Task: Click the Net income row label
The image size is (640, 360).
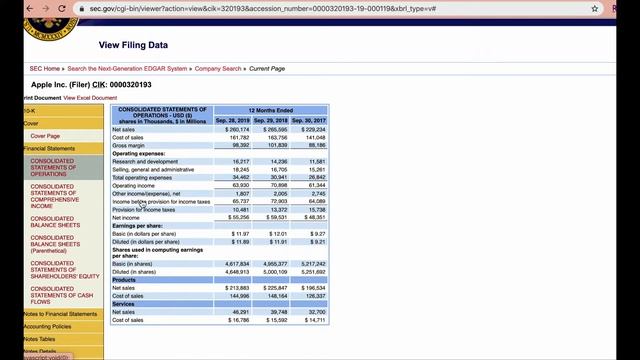Action: pyautogui.click(x=126, y=218)
